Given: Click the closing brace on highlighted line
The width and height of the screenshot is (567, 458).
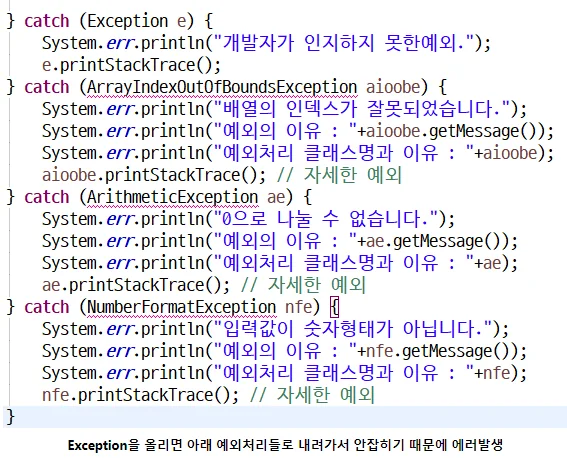Looking at the screenshot, I should click(11, 417).
